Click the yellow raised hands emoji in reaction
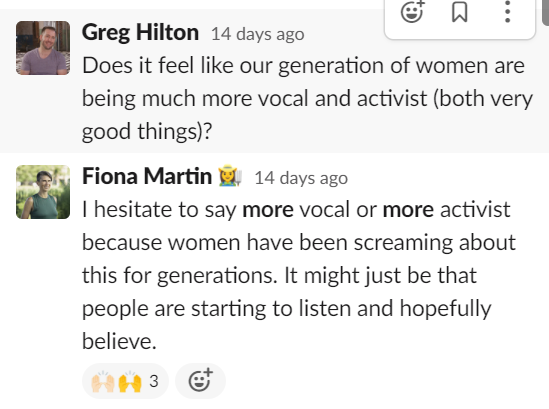 (x=130, y=381)
